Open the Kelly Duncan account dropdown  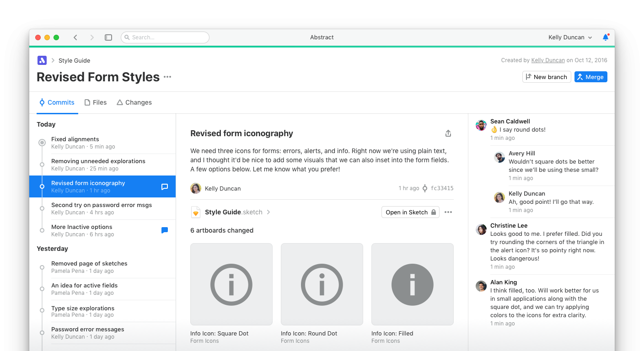tap(570, 37)
